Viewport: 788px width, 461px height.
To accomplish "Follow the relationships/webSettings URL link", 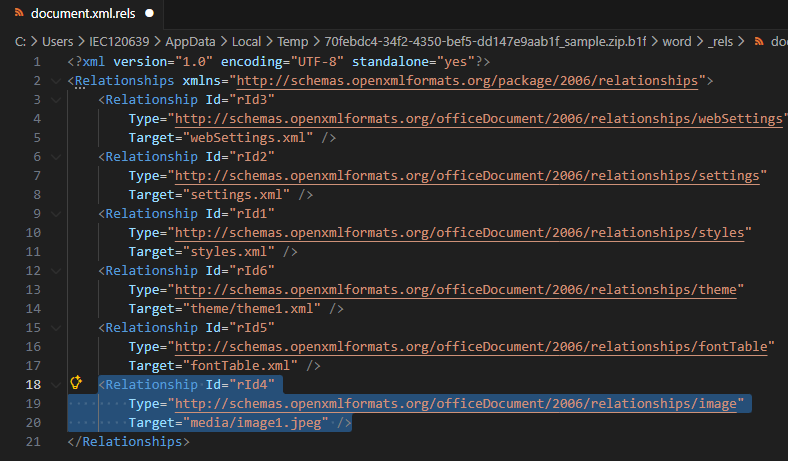I will pos(479,119).
